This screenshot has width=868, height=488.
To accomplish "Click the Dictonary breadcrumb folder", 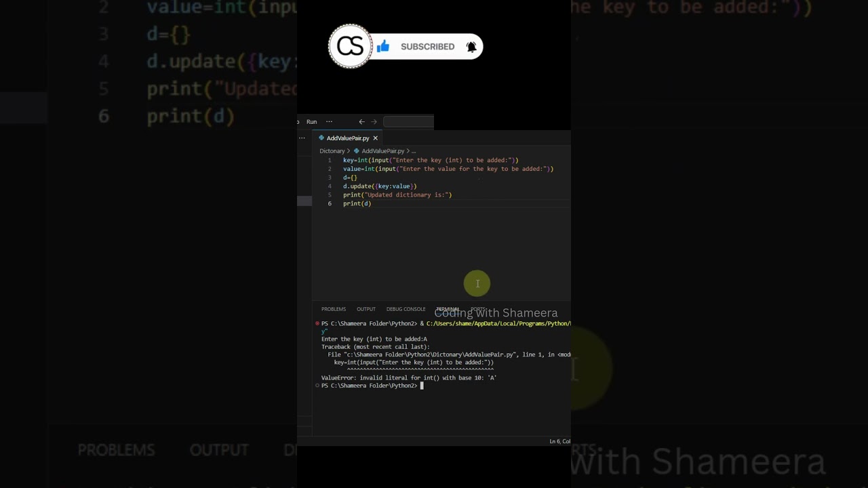I will point(332,151).
